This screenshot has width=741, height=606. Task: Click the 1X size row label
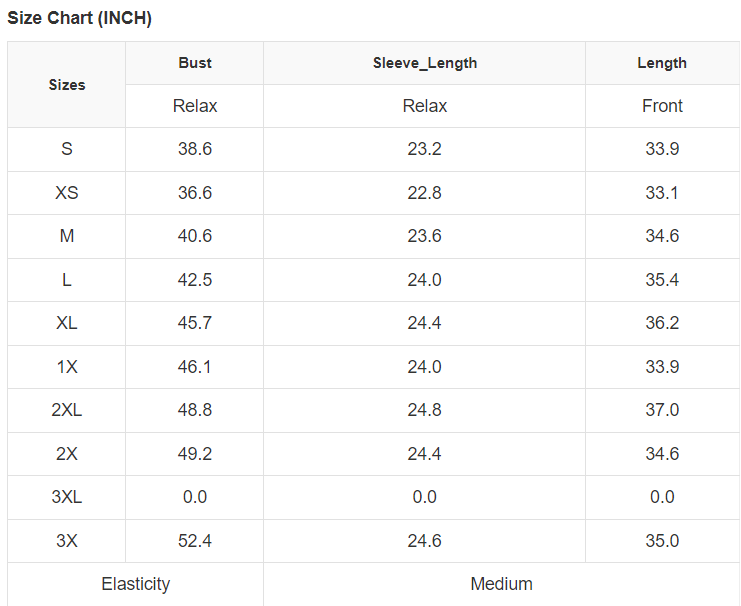pyautogui.click(x=67, y=367)
